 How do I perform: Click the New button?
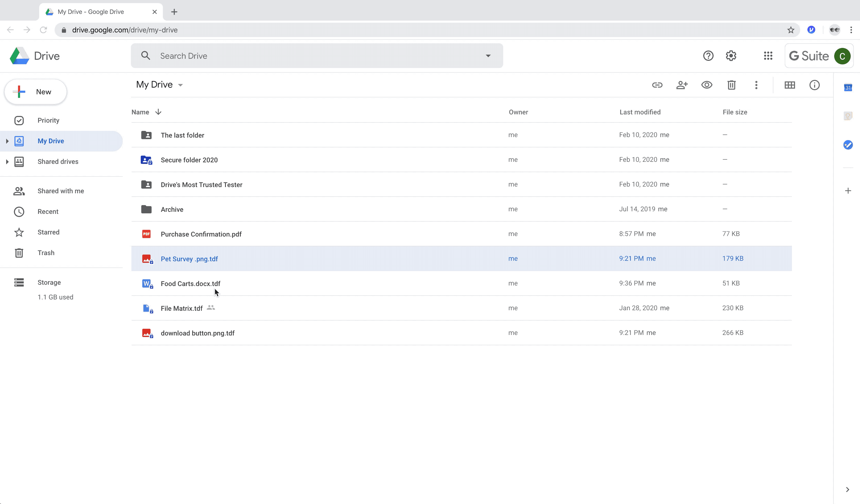[x=36, y=92]
